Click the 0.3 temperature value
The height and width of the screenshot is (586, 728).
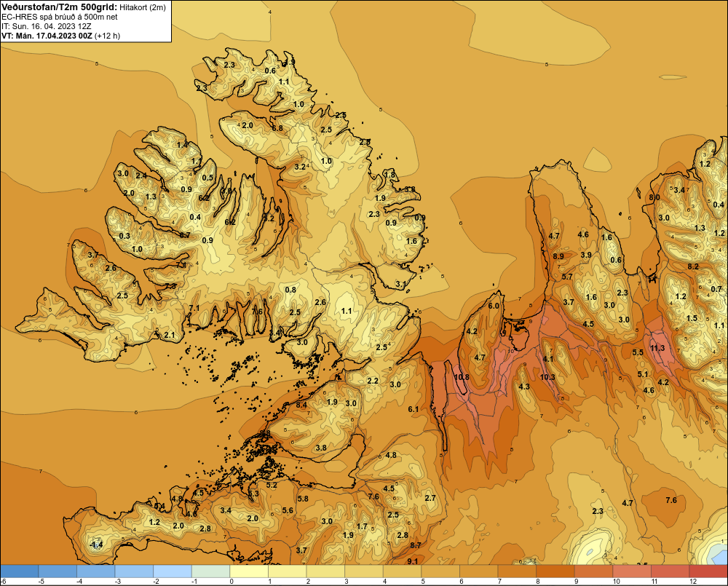124,236
